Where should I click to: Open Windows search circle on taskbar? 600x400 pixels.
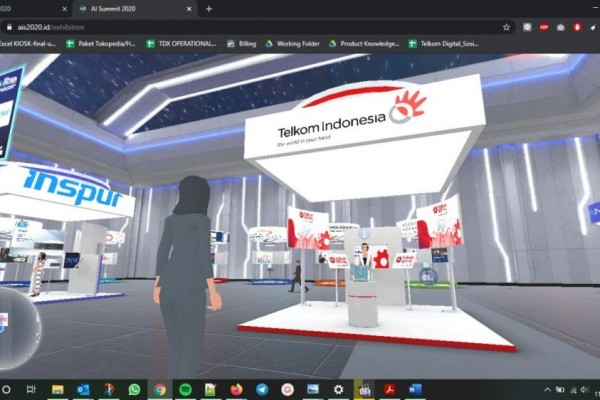pyautogui.click(x=7, y=390)
